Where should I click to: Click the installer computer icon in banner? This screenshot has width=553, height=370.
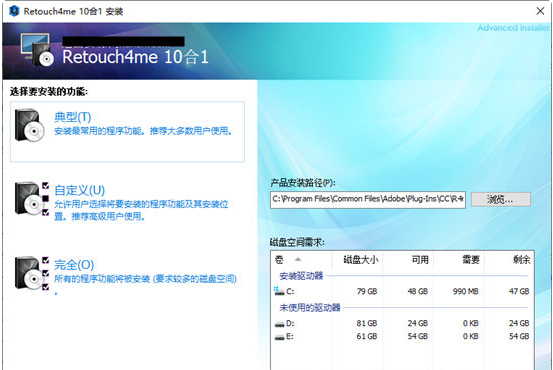(37, 50)
